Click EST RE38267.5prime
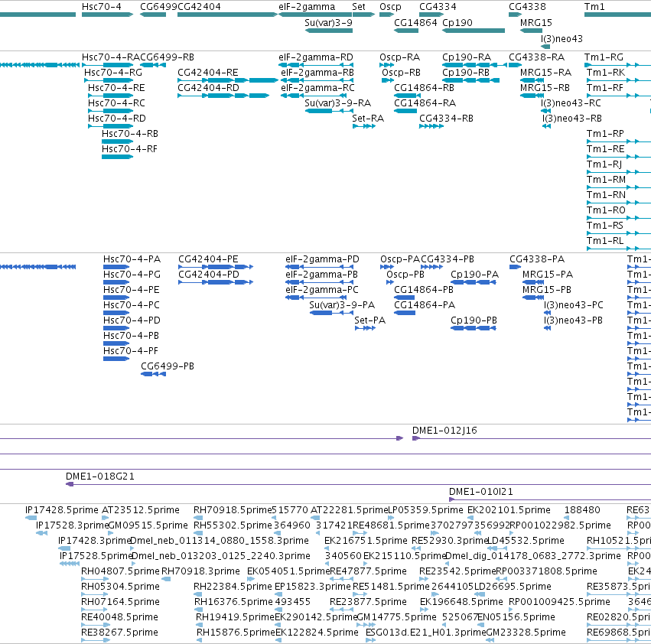The image size is (651, 644). point(119,633)
